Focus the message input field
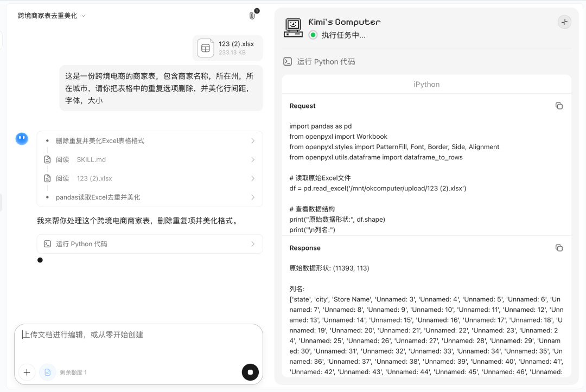This screenshot has width=586, height=392. tap(138, 335)
